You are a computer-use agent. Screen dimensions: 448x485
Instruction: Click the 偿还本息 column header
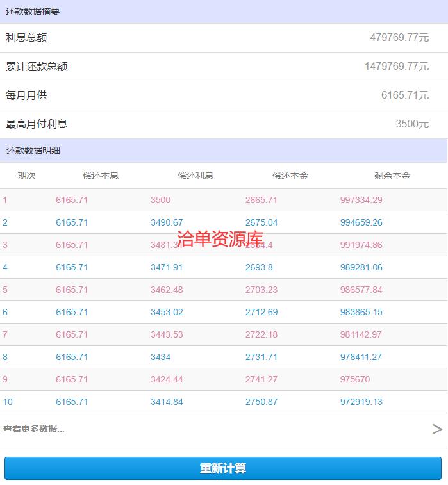101,176
